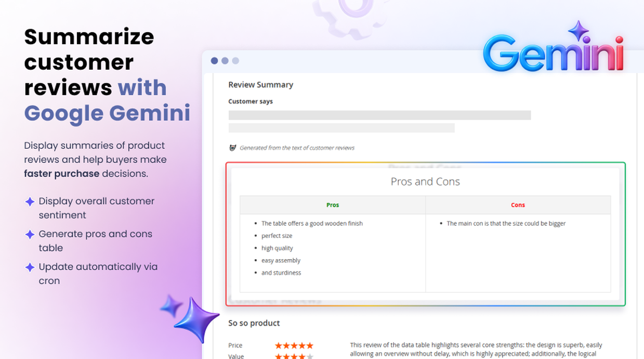Click the Summarize customer reviews headline

click(x=107, y=75)
